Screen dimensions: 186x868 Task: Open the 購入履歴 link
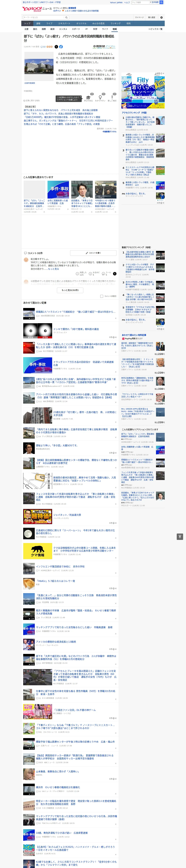coord(152,17)
